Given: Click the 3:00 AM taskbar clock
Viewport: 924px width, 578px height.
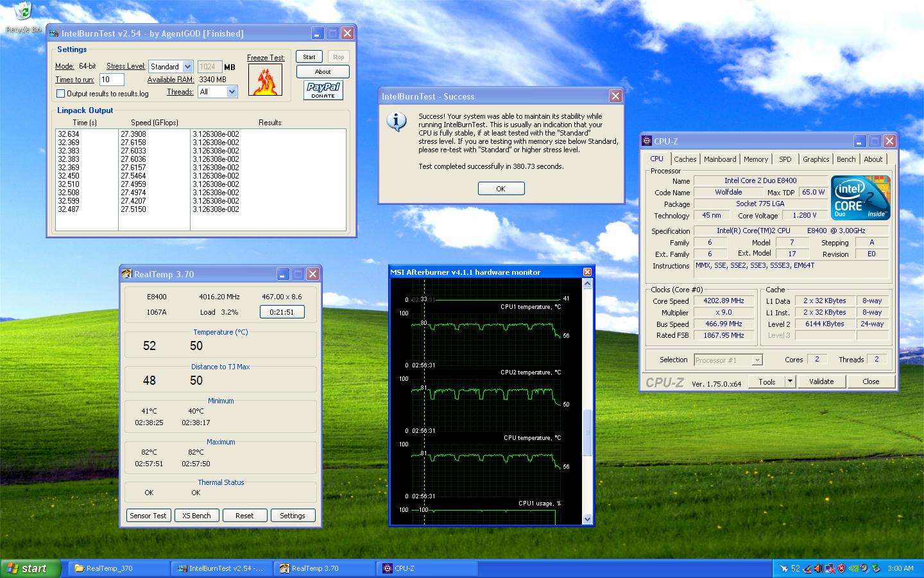Looking at the screenshot, I should pyautogui.click(x=900, y=568).
